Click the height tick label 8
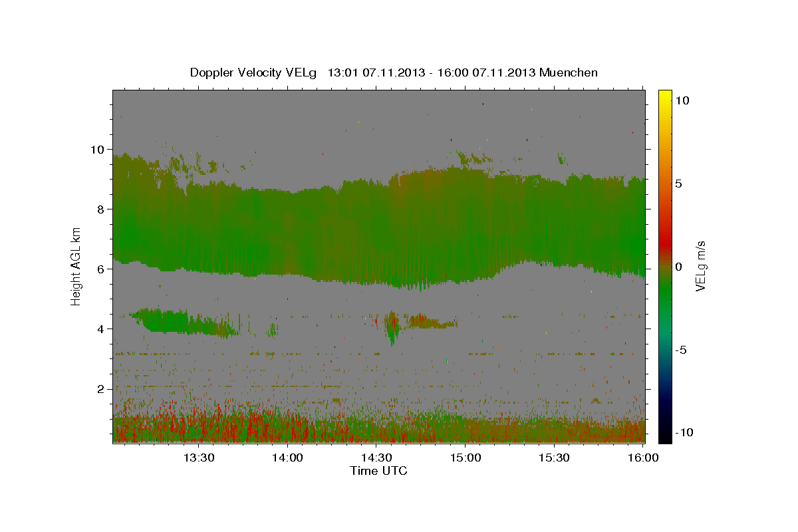This screenshot has height=532, width=798. pyautogui.click(x=102, y=209)
